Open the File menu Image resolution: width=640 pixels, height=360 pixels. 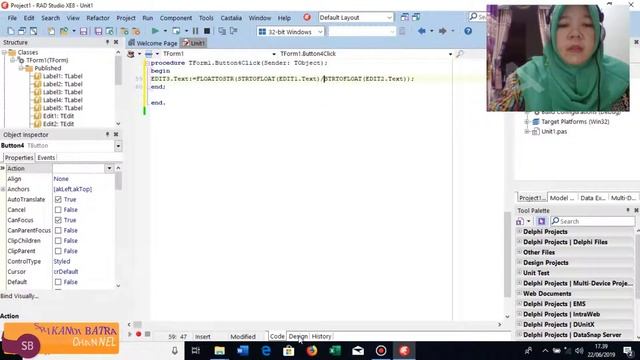pos(12,18)
